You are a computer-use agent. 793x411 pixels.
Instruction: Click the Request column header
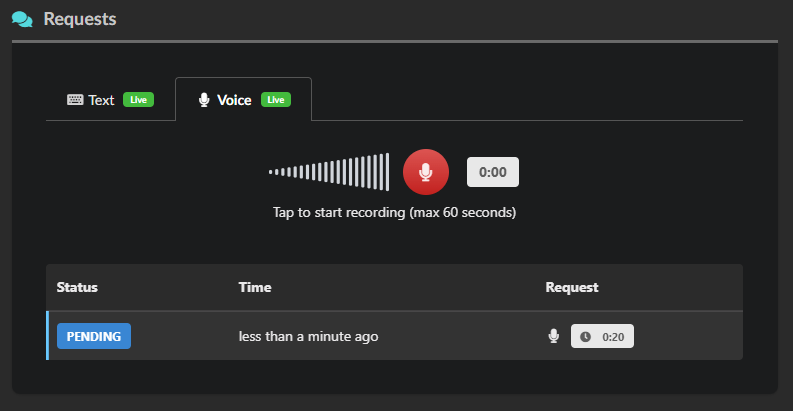(572, 287)
